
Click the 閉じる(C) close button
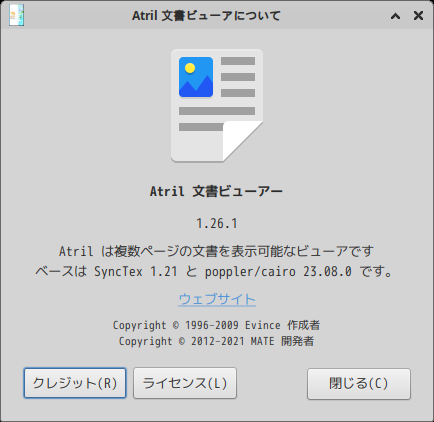(x=359, y=384)
